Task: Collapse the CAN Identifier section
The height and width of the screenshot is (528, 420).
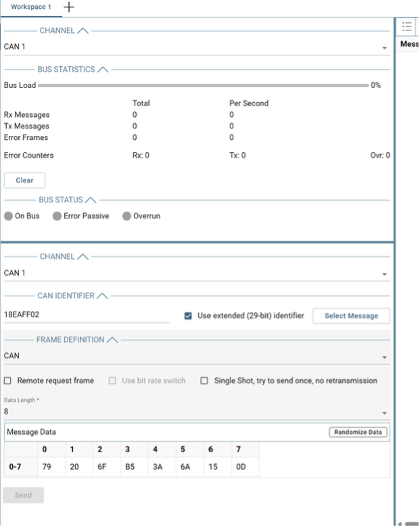Action: coord(101,296)
